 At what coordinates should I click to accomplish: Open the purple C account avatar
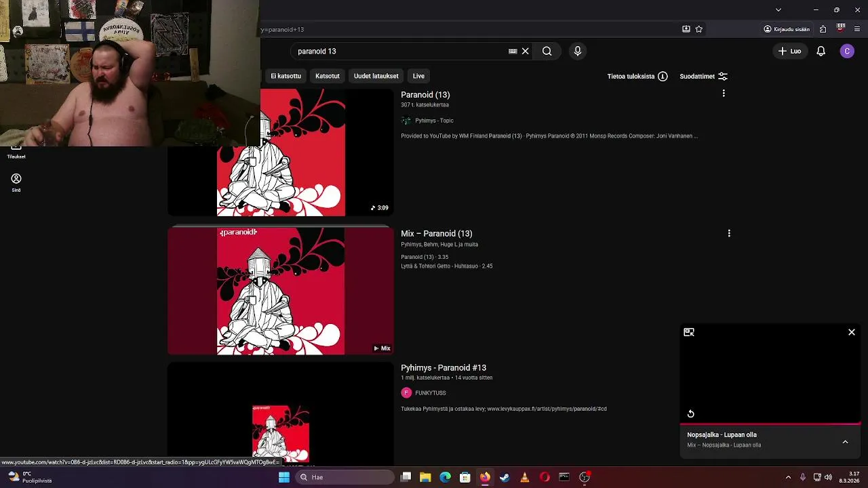[847, 51]
